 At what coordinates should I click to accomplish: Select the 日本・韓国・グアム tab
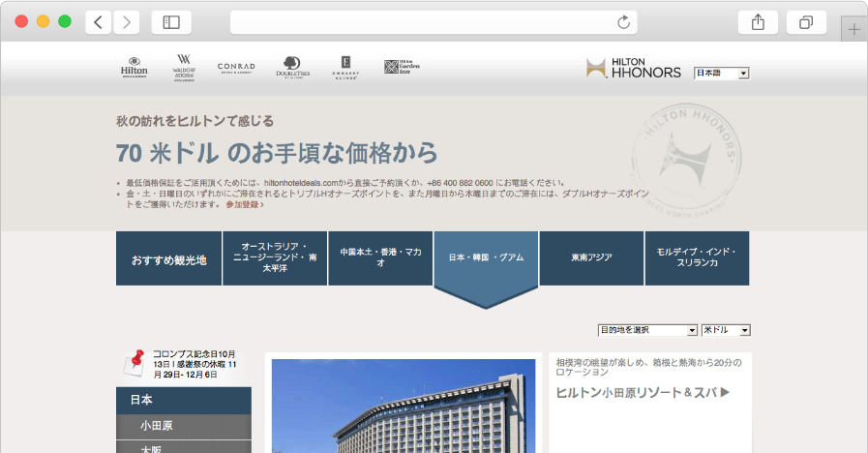[x=486, y=258]
